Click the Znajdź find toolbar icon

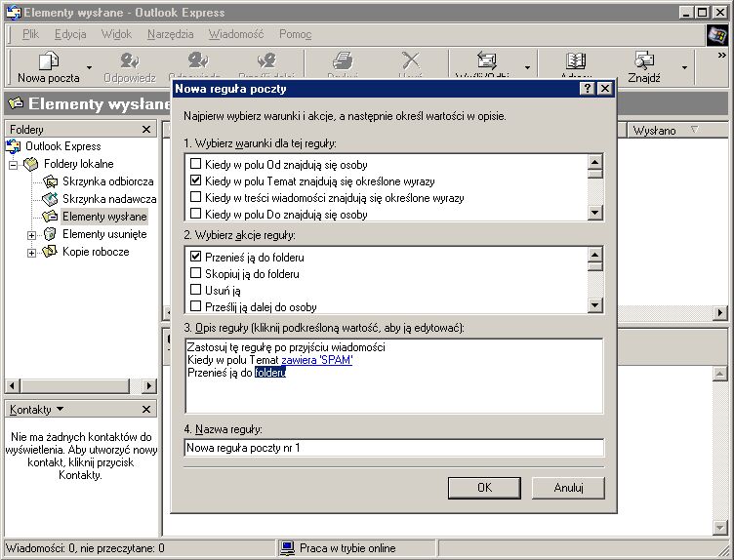tap(644, 60)
